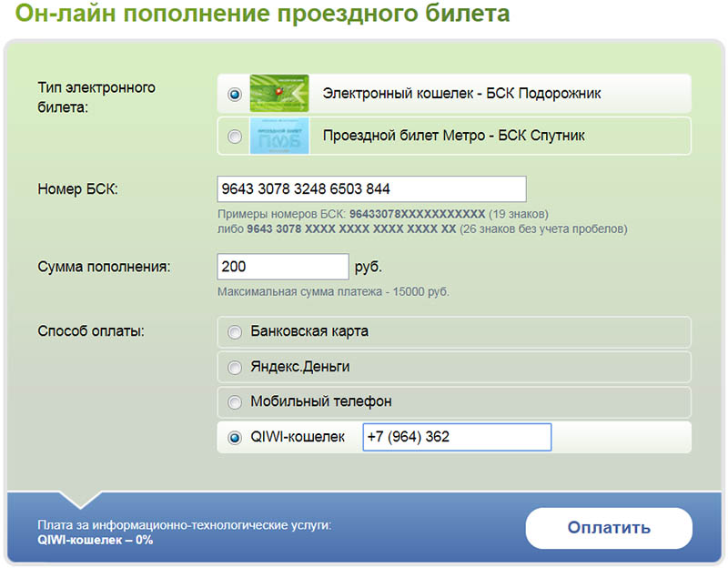Click the Мобильный телефон label
Image resolution: width=728 pixels, height=568 pixels.
coord(321,401)
